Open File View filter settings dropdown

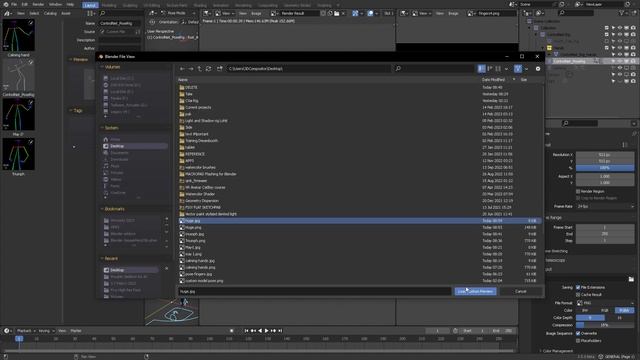pyautogui.click(x=526, y=69)
